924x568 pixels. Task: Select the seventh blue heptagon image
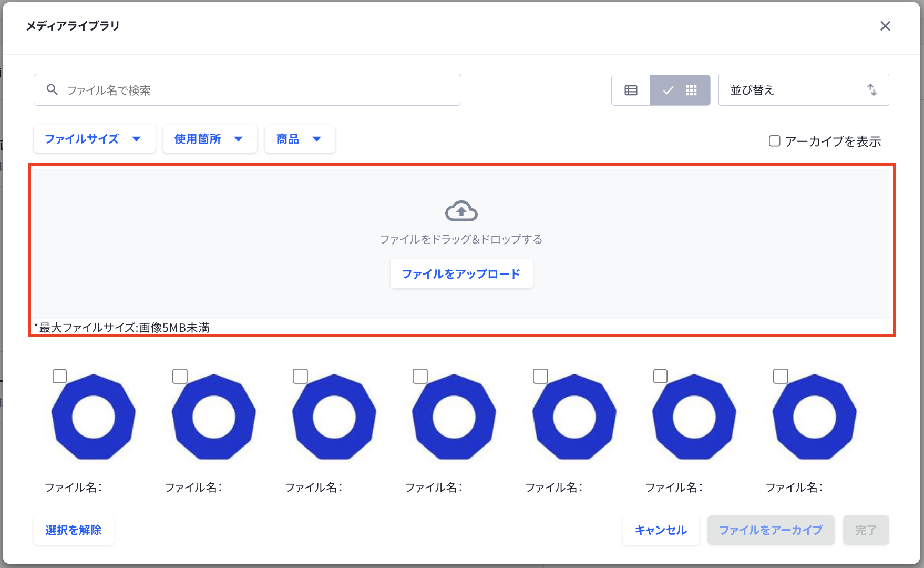pyautogui.click(x=815, y=417)
